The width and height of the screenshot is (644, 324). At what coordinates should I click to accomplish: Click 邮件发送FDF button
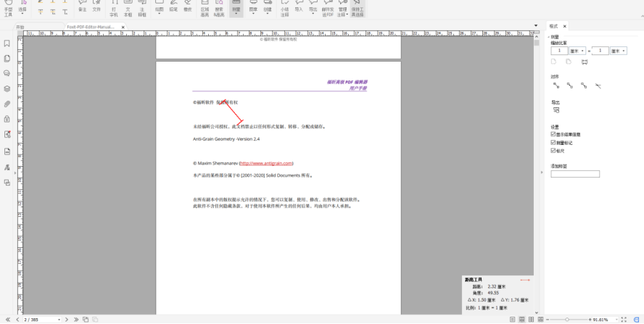click(327, 8)
